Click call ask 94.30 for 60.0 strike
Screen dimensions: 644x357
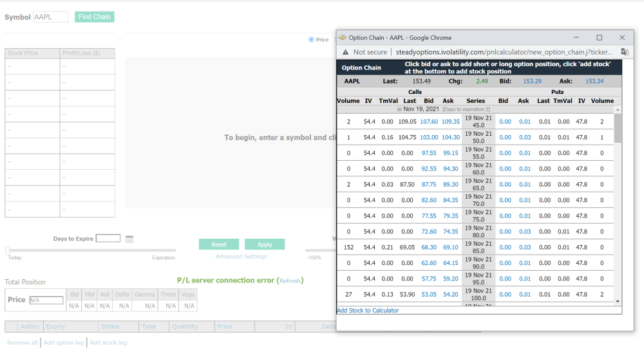pos(451,169)
